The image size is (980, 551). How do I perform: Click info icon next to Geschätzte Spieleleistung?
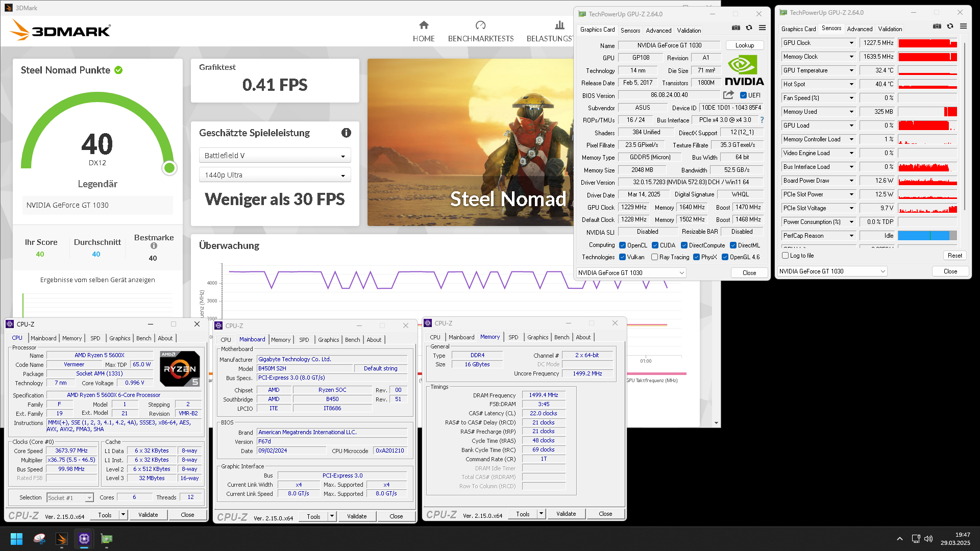point(346,133)
